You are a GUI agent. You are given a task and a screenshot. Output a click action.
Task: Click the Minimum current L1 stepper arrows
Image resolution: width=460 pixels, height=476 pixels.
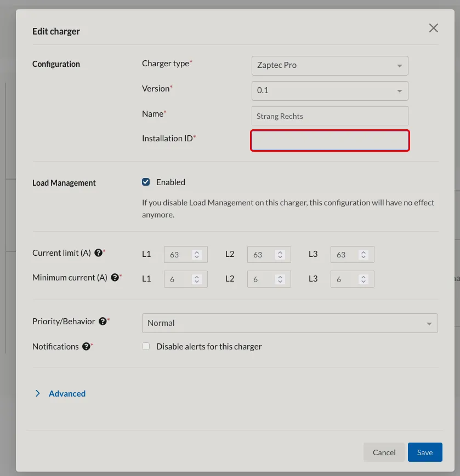197,279
